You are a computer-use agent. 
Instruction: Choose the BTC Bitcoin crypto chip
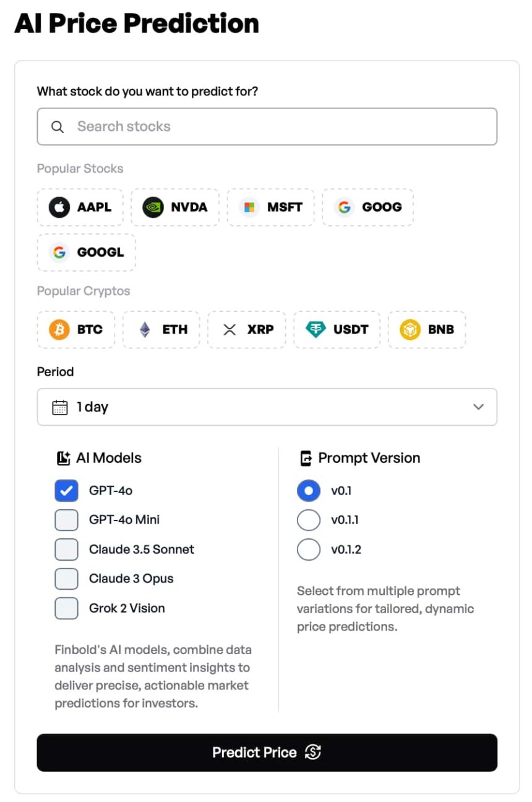[76, 330]
